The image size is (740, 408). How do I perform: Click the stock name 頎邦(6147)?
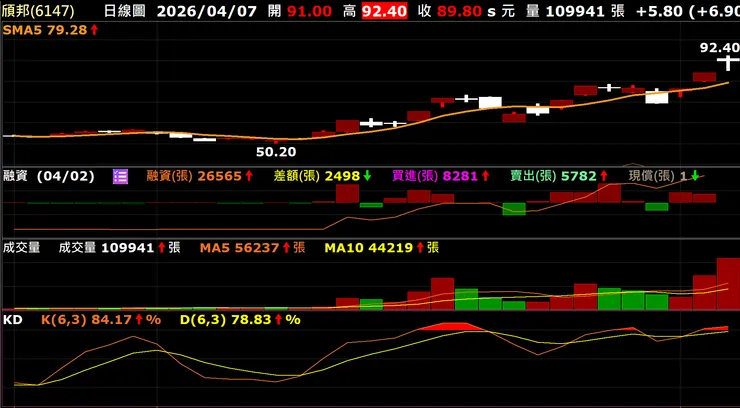tap(38, 11)
